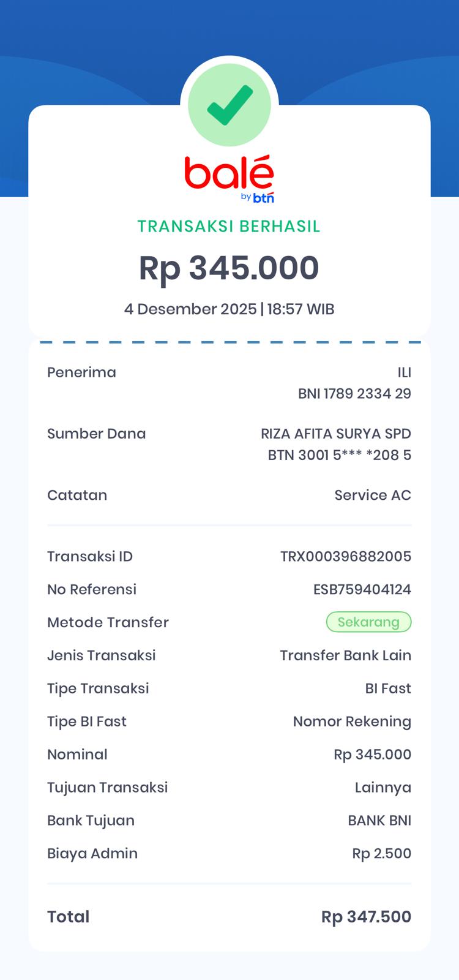Click the recipient name ILI
The height and width of the screenshot is (980, 459).
404,372
